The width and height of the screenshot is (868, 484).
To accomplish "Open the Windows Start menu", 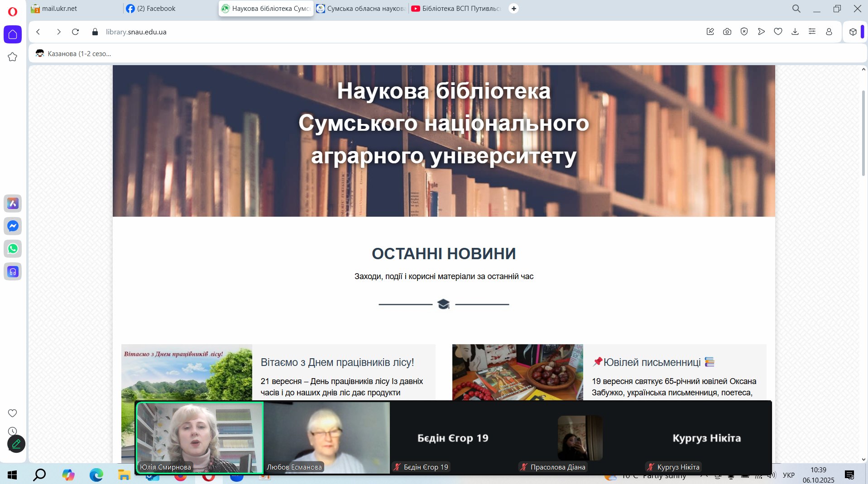I will point(12,475).
